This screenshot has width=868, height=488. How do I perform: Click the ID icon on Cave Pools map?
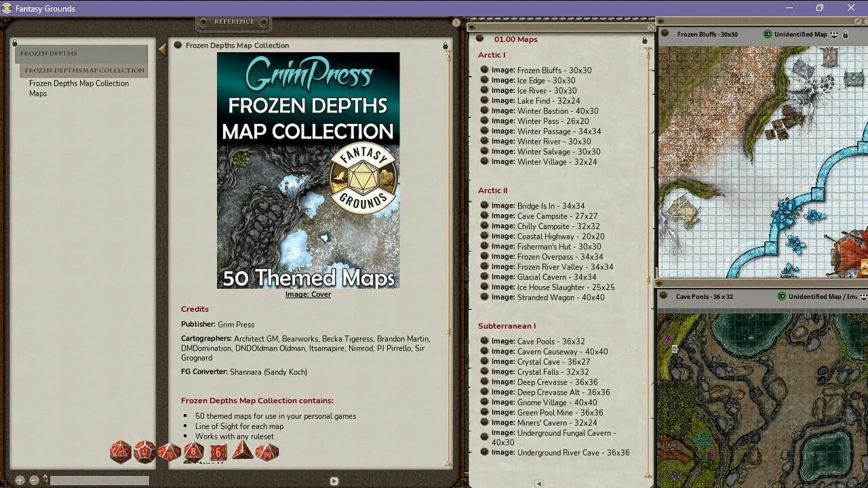pyautogui.click(x=781, y=296)
